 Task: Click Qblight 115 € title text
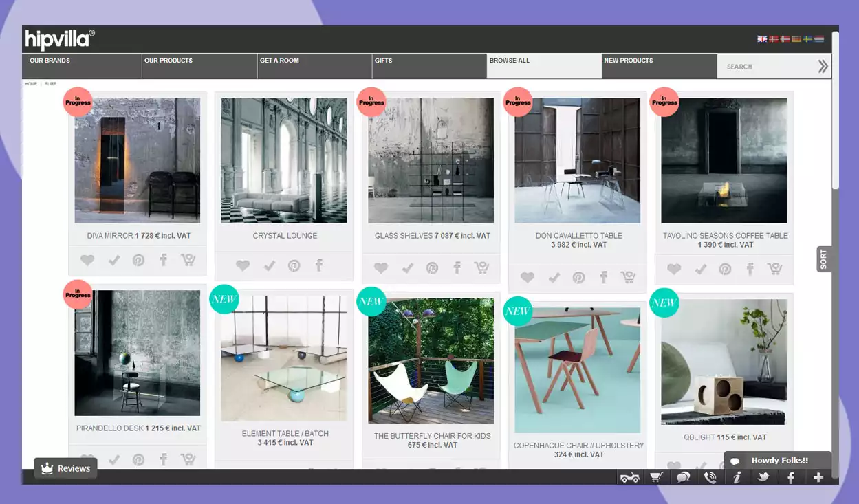pyautogui.click(x=725, y=437)
